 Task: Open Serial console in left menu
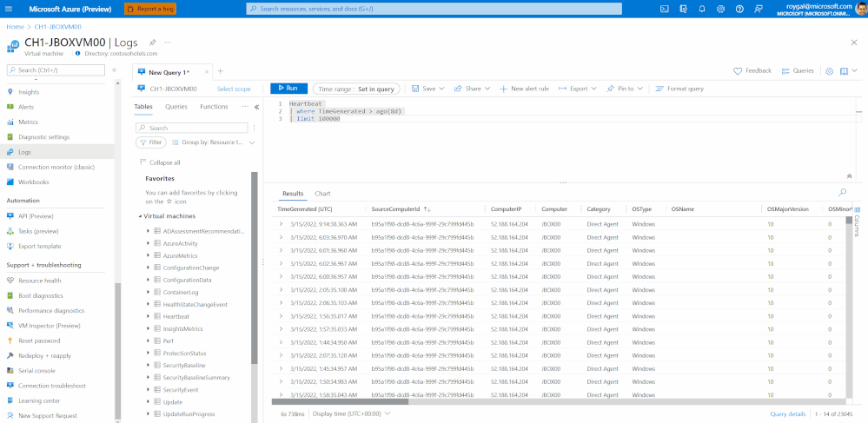coord(36,370)
